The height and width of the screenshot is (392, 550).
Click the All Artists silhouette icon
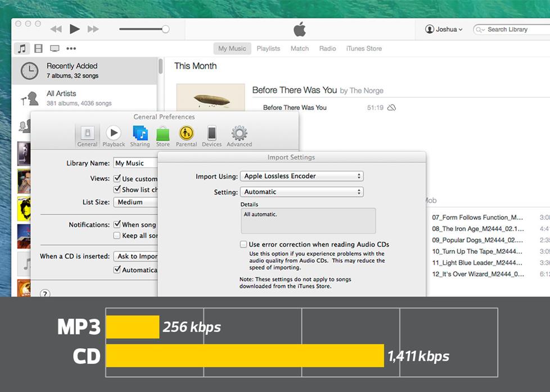coord(30,98)
